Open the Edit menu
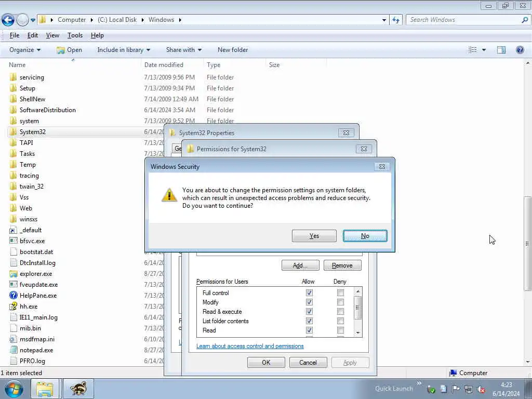The width and height of the screenshot is (532, 399). point(33,35)
